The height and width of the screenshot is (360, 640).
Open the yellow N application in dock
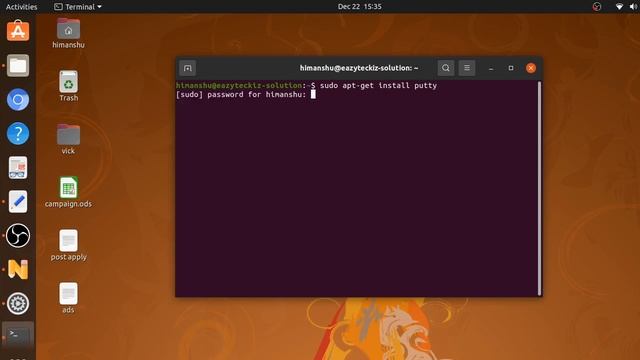[x=18, y=269]
